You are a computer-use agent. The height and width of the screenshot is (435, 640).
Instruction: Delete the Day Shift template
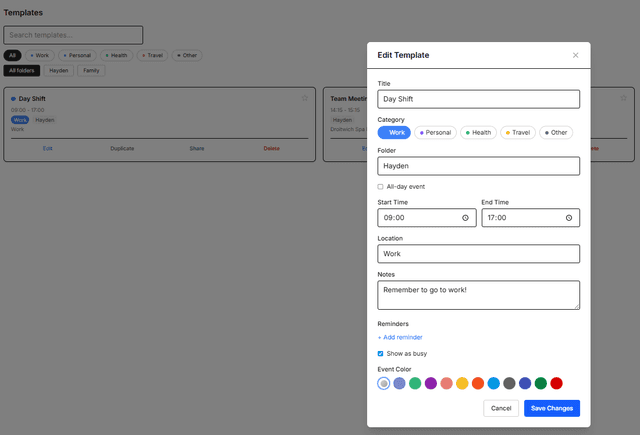271,149
